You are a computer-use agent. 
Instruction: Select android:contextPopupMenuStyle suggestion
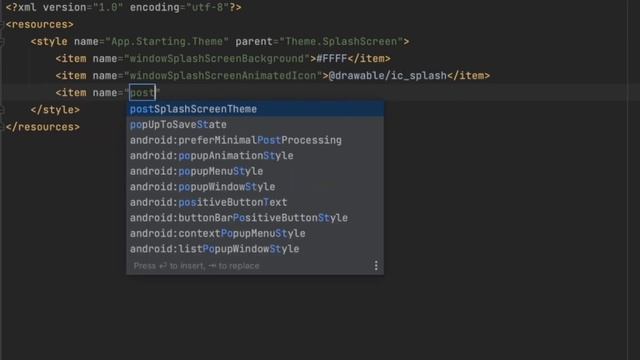point(255,233)
